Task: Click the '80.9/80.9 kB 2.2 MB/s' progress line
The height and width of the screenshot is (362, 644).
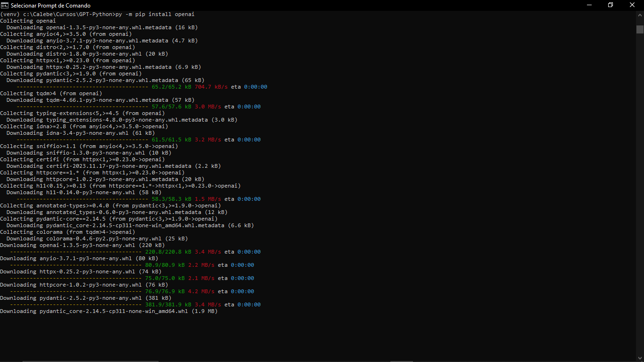Action: [x=132, y=265]
